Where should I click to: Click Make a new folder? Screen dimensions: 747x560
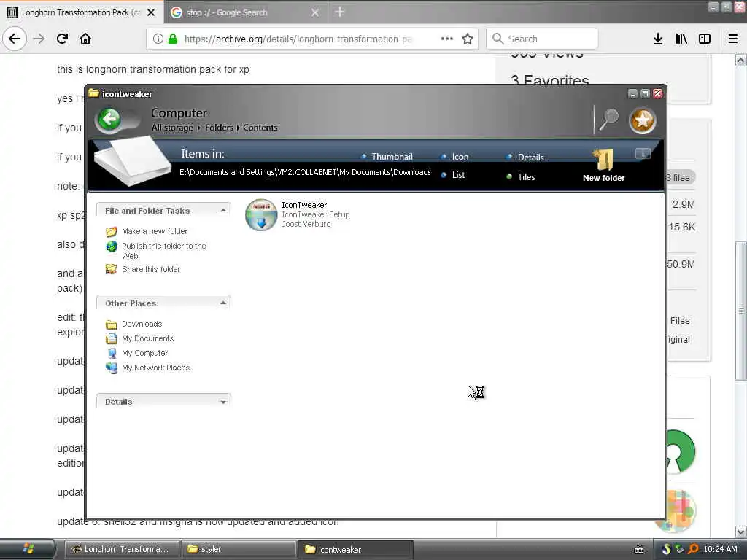(x=147, y=231)
